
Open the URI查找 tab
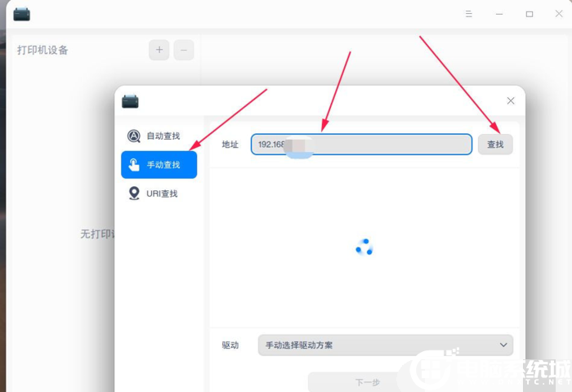click(x=162, y=194)
